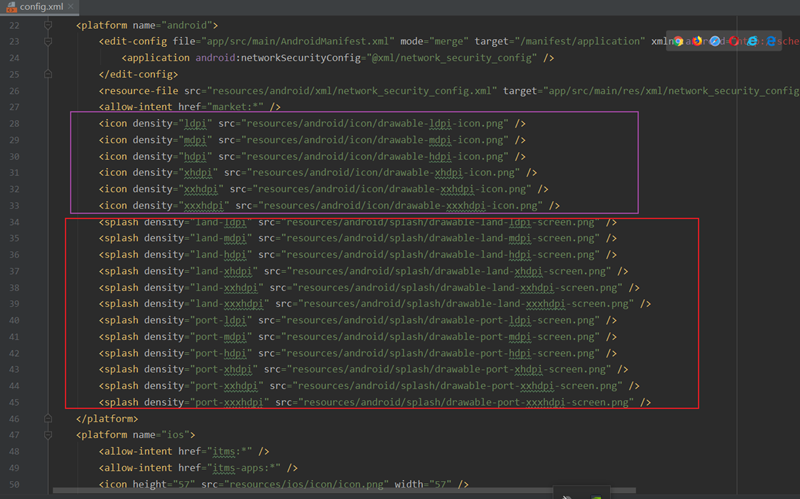Click the config.xml file type icon
The height and width of the screenshot is (499, 800).
pyautogui.click(x=11, y=7)
